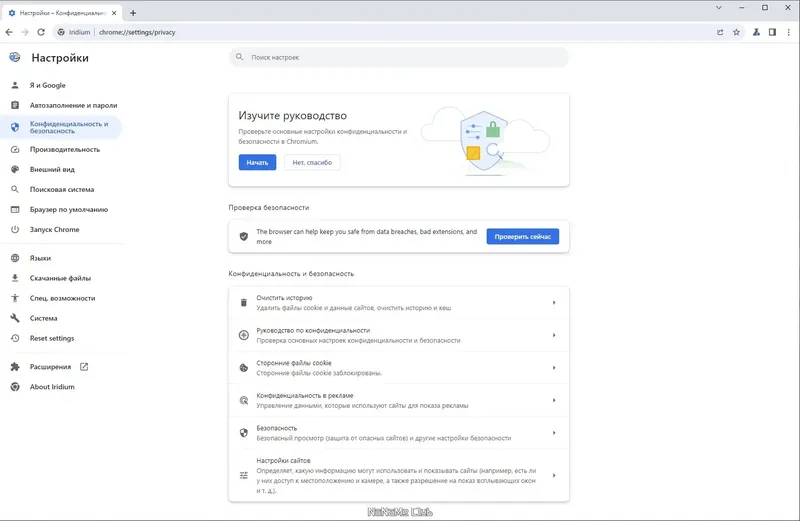This screenshot has width=800, height=521.
Task: Expand Настройки сайтов arrow
Action: point(554,475)
